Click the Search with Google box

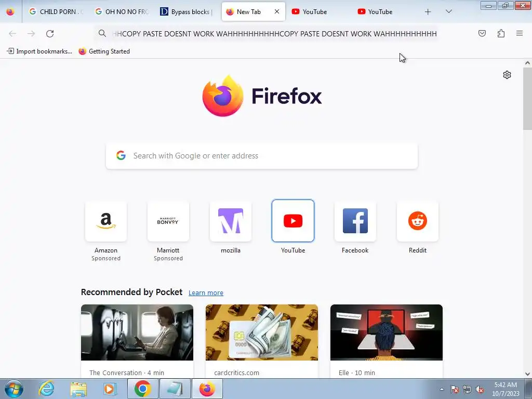click(262, 156)
